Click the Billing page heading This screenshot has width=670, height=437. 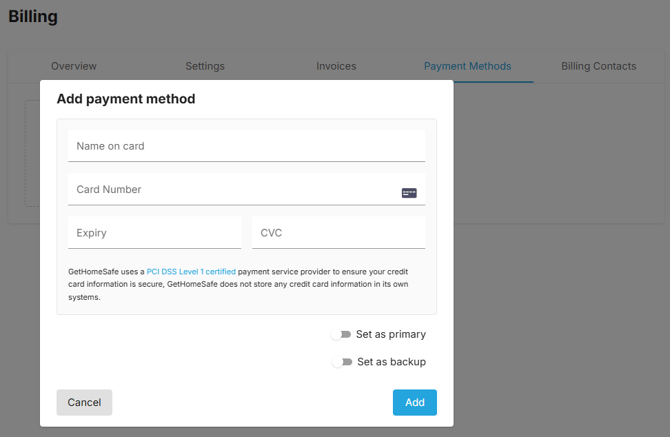33,17
